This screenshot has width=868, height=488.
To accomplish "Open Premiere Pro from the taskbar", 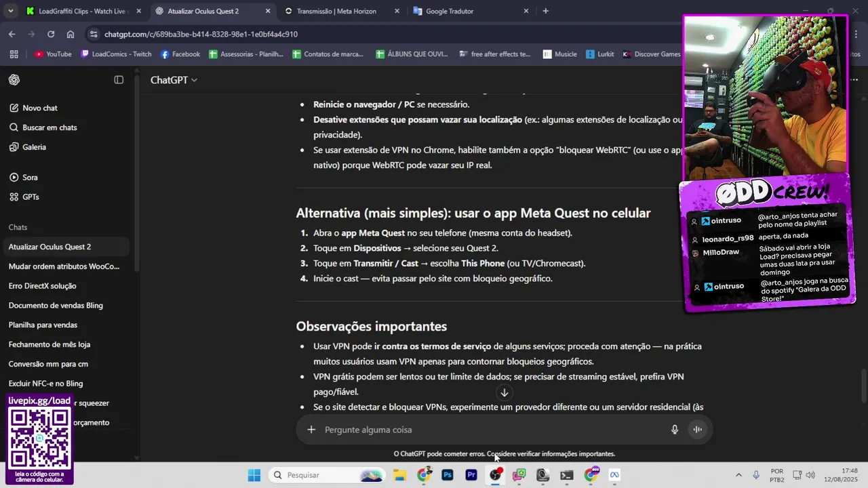I will [x=471, y=475].
